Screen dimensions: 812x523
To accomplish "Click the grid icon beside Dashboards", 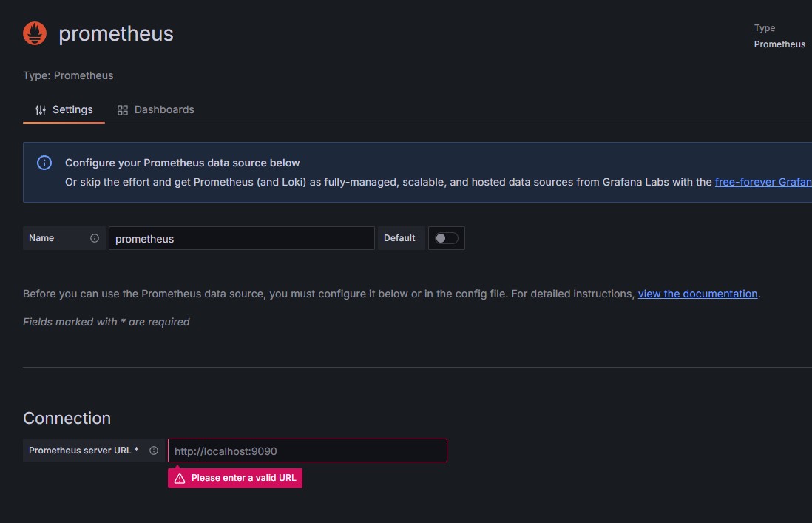I will tap(122, 109).
